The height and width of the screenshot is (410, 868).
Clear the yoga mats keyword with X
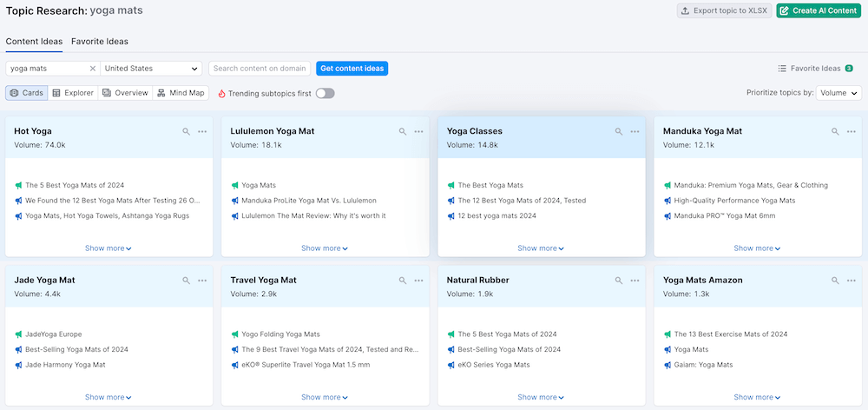click(x=93, y=69)
